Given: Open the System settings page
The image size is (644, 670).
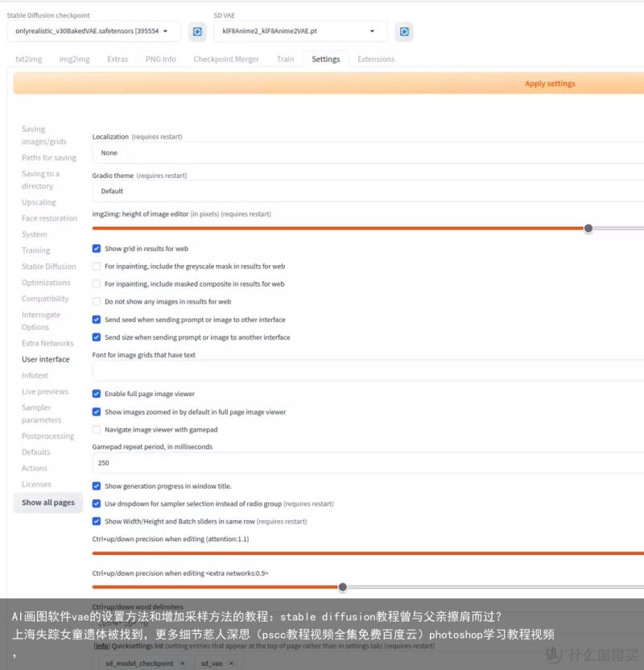Looking at the screenshot, I should (34, 234).
